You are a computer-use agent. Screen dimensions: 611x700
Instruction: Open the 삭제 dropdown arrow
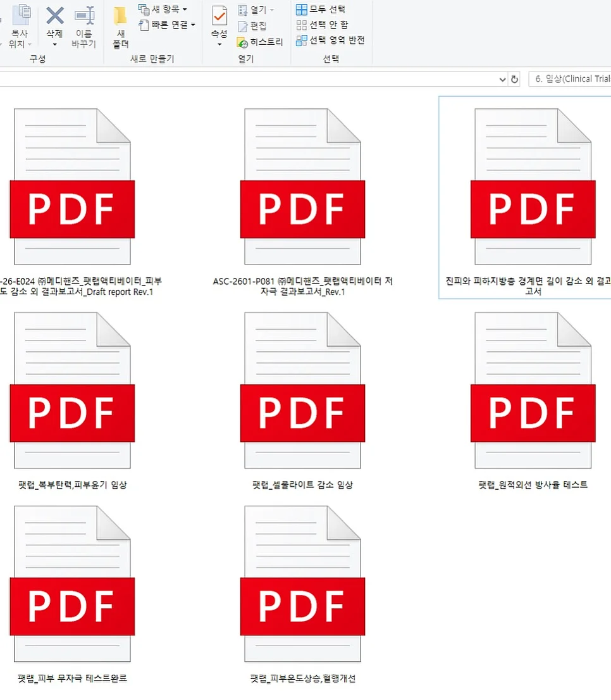(55, 44)
